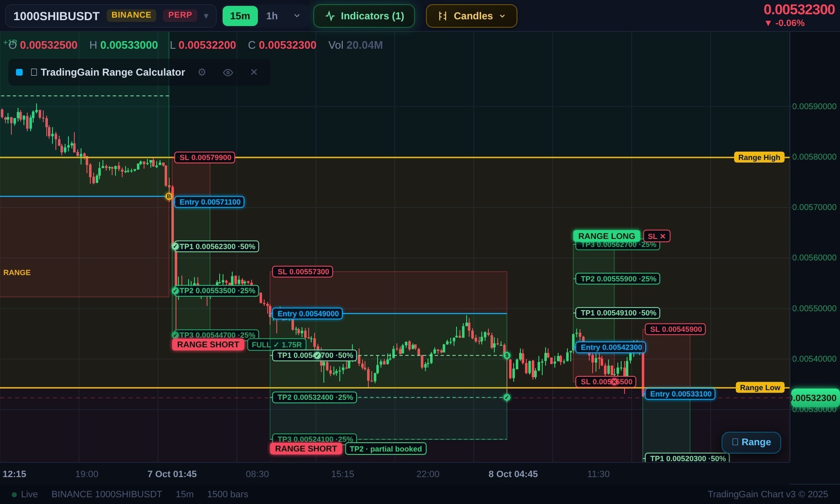The width and height of the screenshot is (840, 504).
Task: Click the BINANCE exchange badge
Action: coord(131,15)
